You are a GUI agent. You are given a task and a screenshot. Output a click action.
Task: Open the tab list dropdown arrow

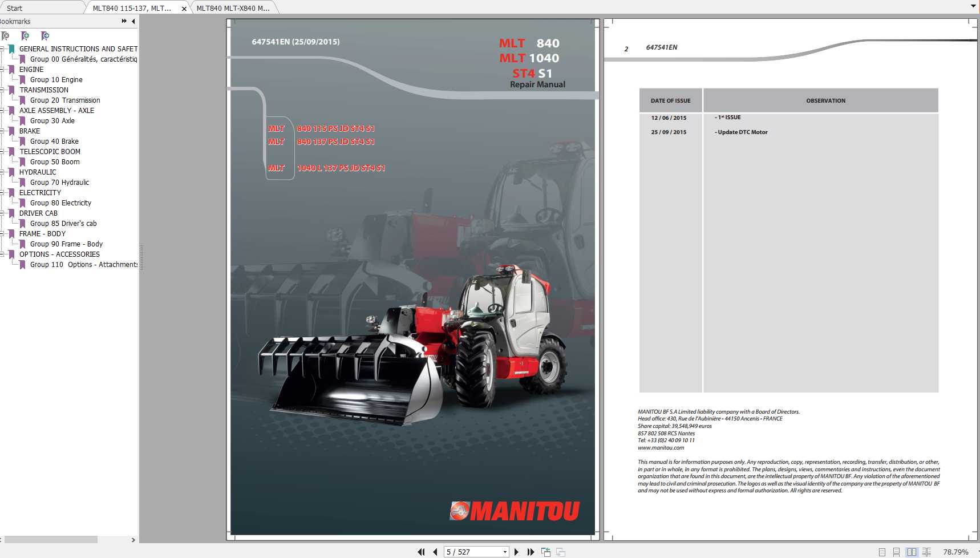pyautogui.click(x=973, y=6)
